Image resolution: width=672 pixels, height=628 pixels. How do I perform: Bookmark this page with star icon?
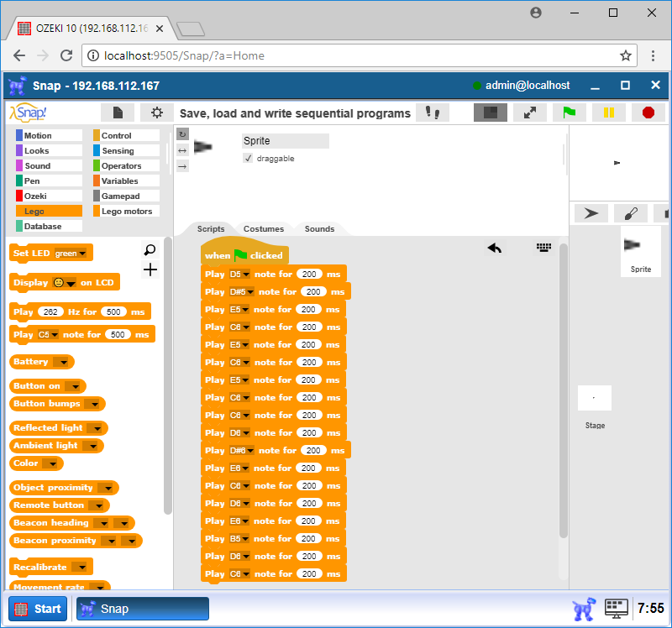pyautogui.click(x=626, y=55)
